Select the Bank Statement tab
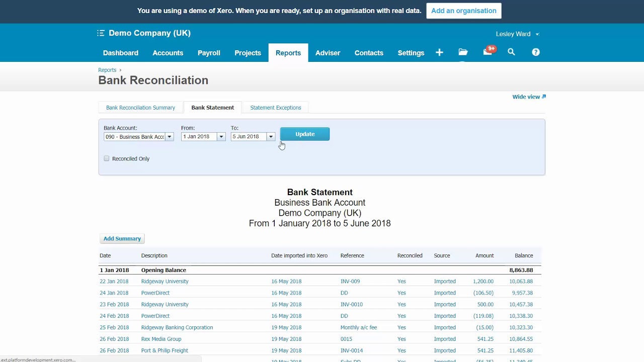The image size is (644, 362). [x=213, y=108]
